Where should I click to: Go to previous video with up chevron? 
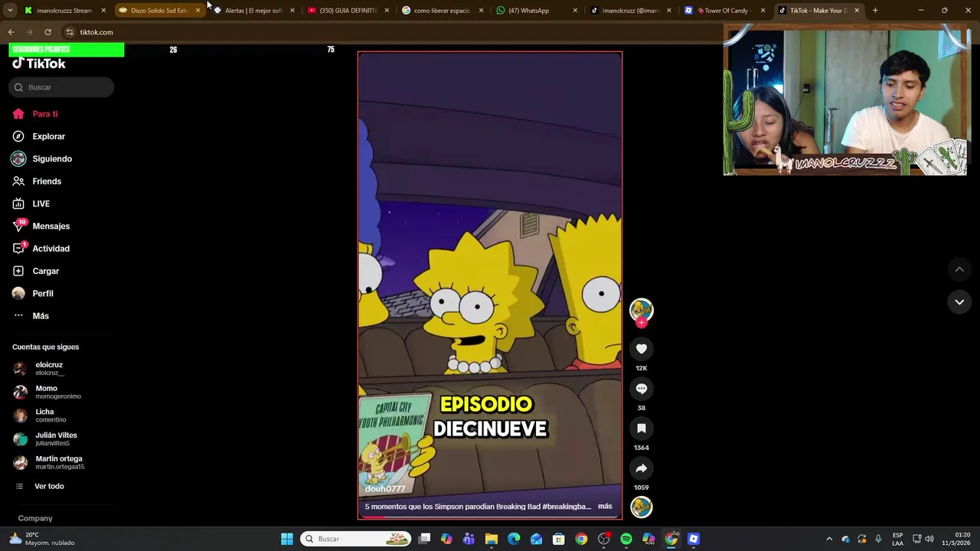[959, 269]
